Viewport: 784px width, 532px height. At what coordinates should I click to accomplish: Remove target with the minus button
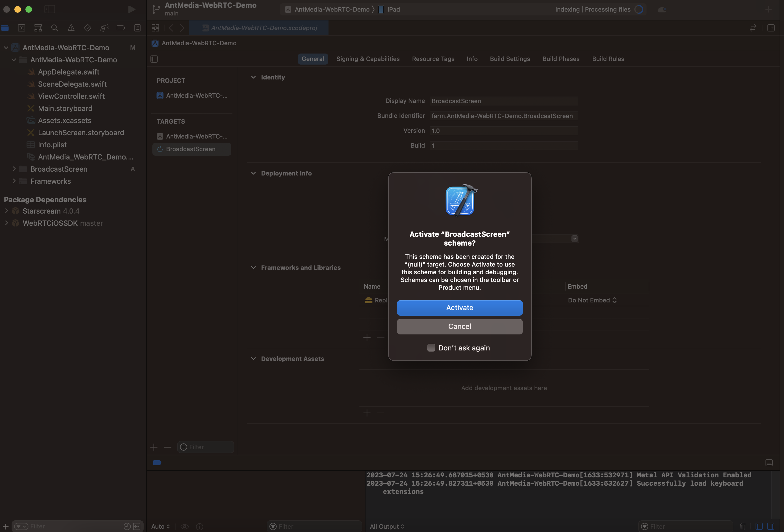coord(168,447)
